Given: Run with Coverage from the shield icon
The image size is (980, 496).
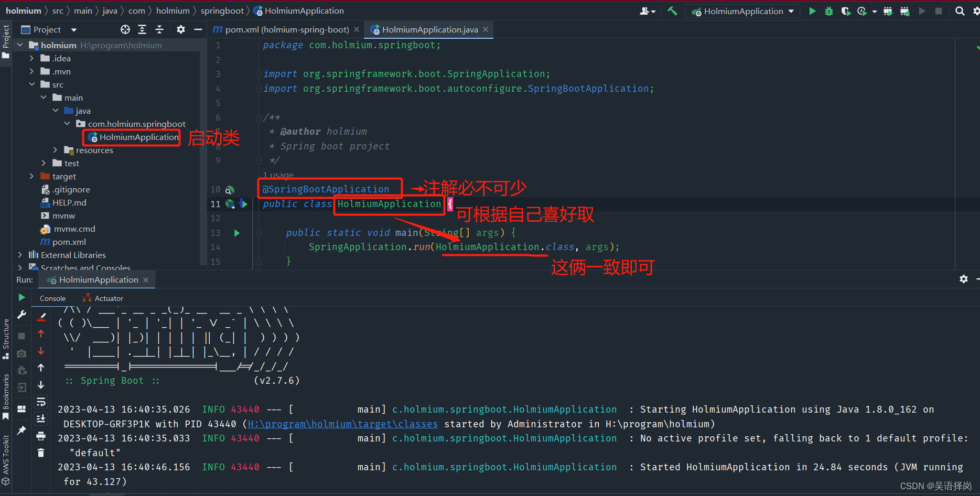Looking at the screenshot, I should point(845,11).
